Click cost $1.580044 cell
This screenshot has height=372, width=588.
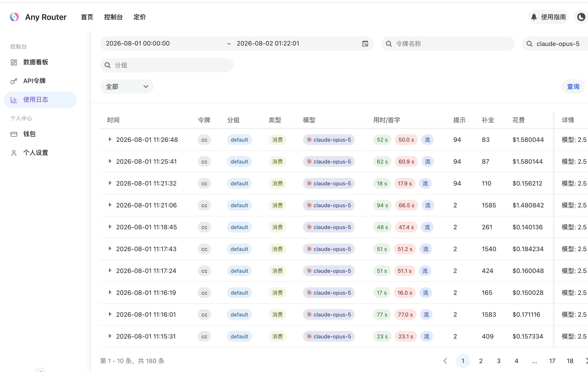[528, 140]
